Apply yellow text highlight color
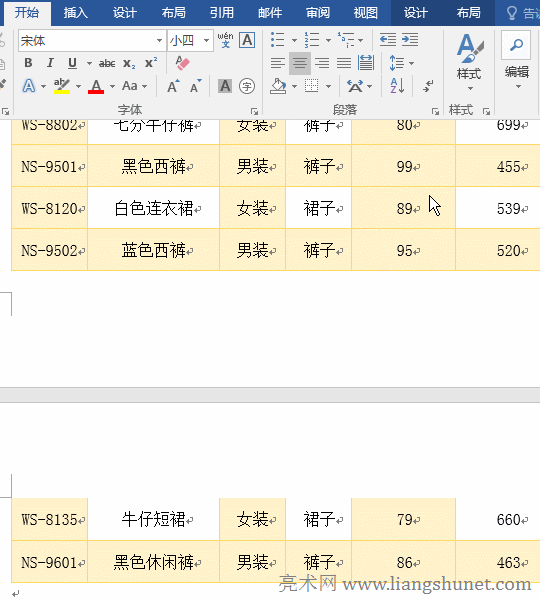 (x=62, y=86)
